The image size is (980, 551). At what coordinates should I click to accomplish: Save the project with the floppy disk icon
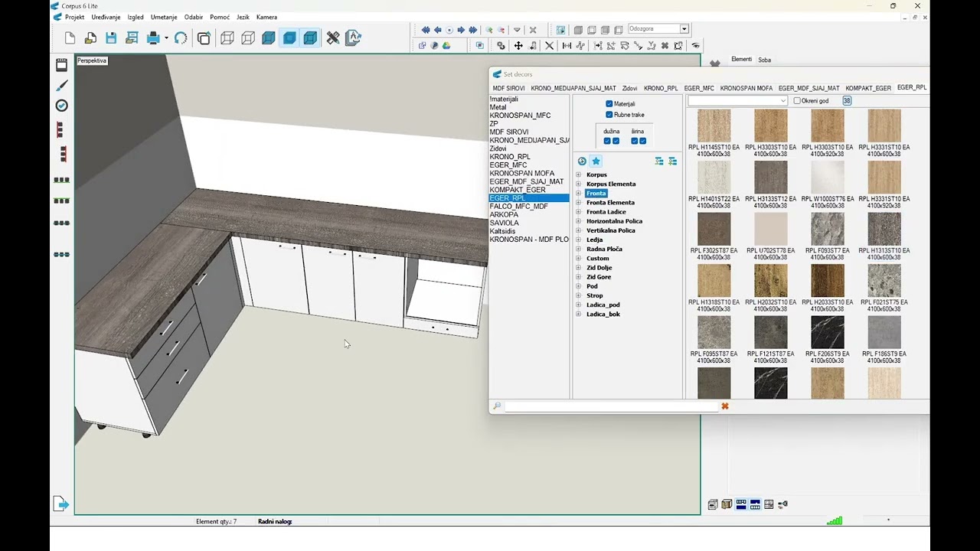coord(111,38)
